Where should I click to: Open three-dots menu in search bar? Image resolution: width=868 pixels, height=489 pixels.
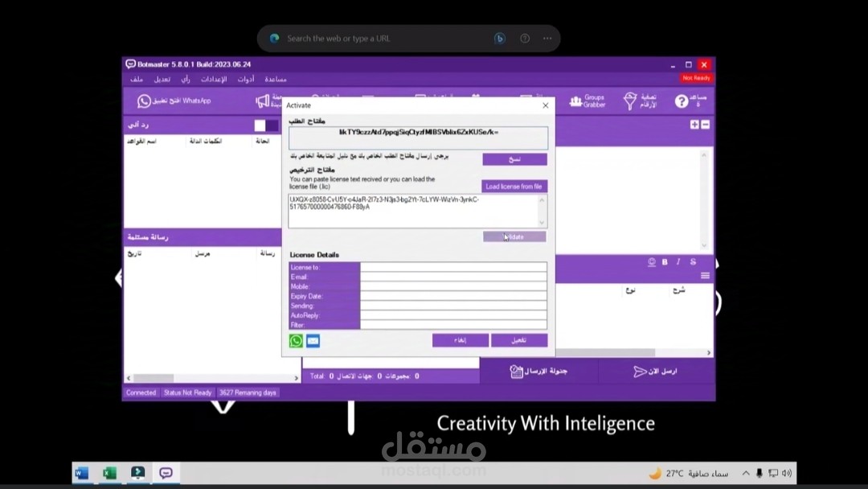[x=547, y=39]
